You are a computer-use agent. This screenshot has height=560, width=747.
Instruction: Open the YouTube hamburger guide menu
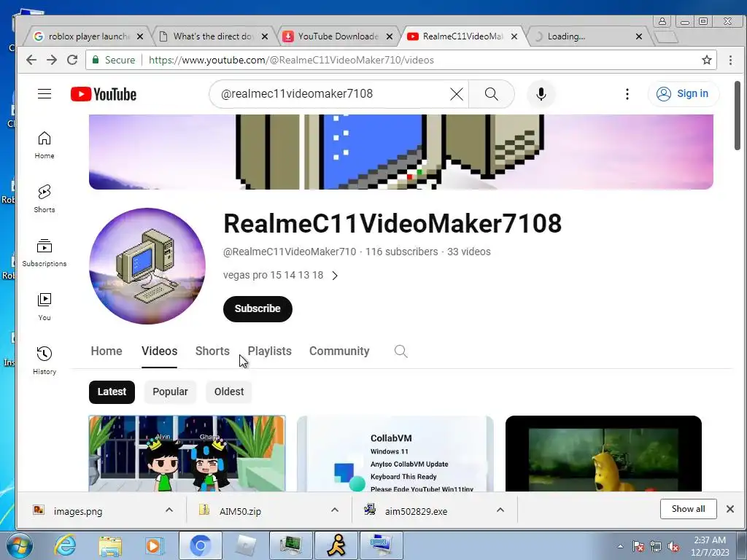[x=44, y=94]
